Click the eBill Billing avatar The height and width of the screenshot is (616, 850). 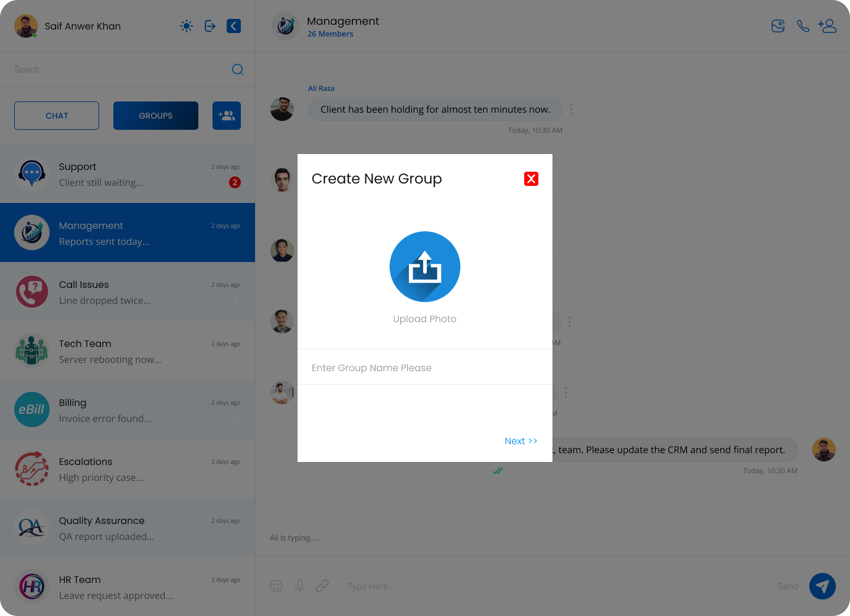coord(32,409)
